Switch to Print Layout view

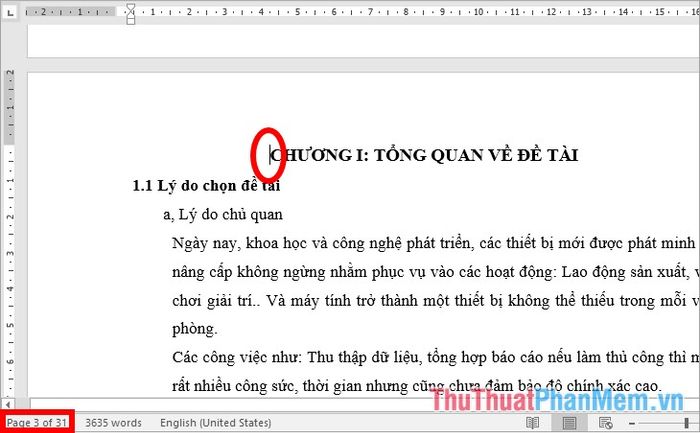(569, 423)
